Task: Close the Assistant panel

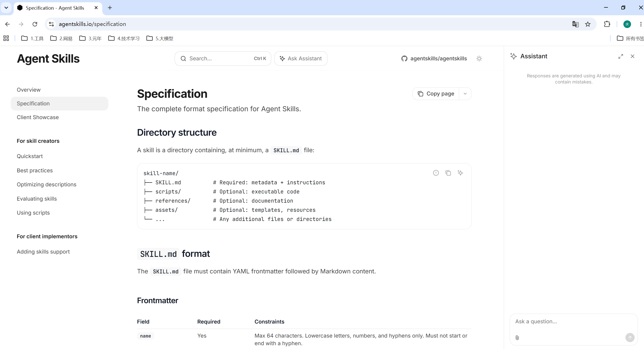Action: click(633, 56)
